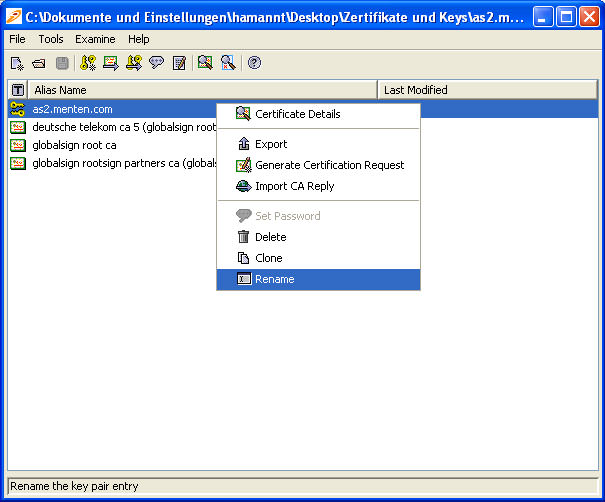Choose Generate Certification Request

pos(329,165)
